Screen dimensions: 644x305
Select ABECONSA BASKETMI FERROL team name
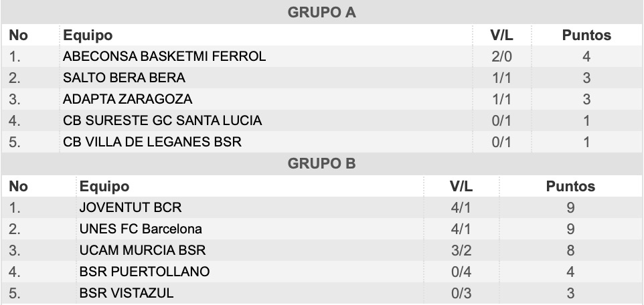(164, 56)
